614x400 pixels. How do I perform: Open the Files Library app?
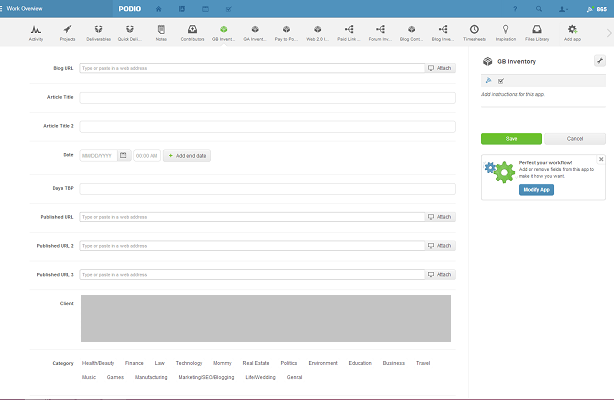(539, 33)
